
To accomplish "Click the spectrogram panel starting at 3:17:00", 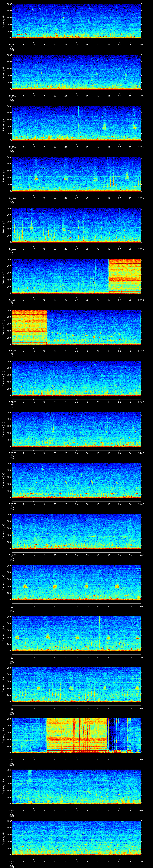I will coord(77,174).
